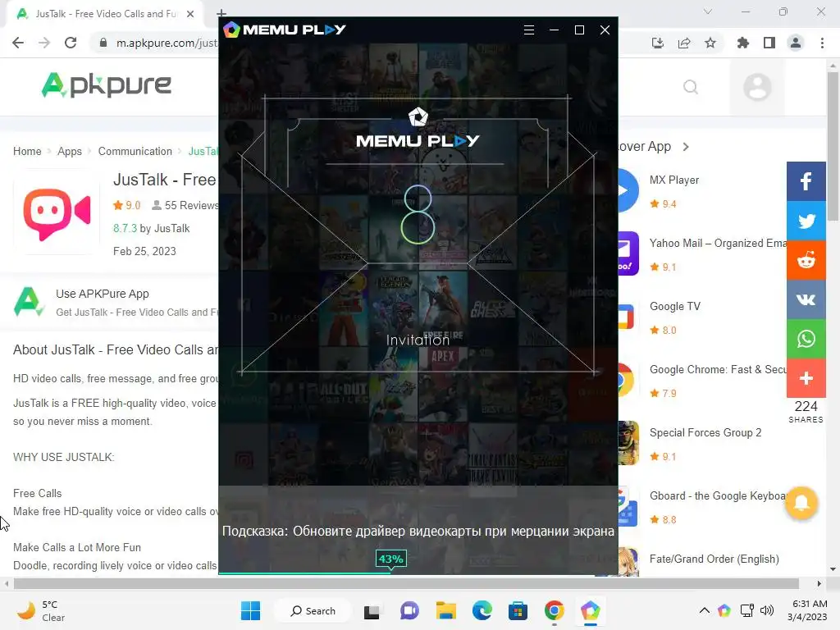The width and height of the screenshot is (840, 630).
Task: Click the MEmu loading progress bar
Action: point(418,573)
